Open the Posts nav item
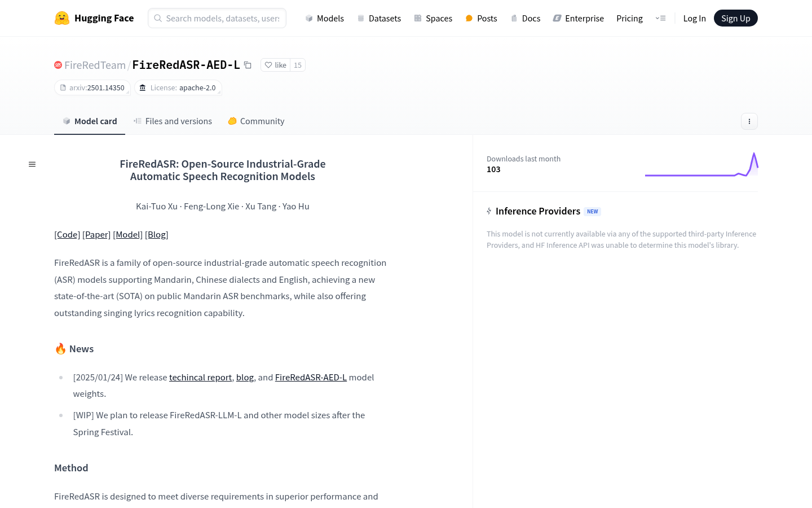 (481, 18)
